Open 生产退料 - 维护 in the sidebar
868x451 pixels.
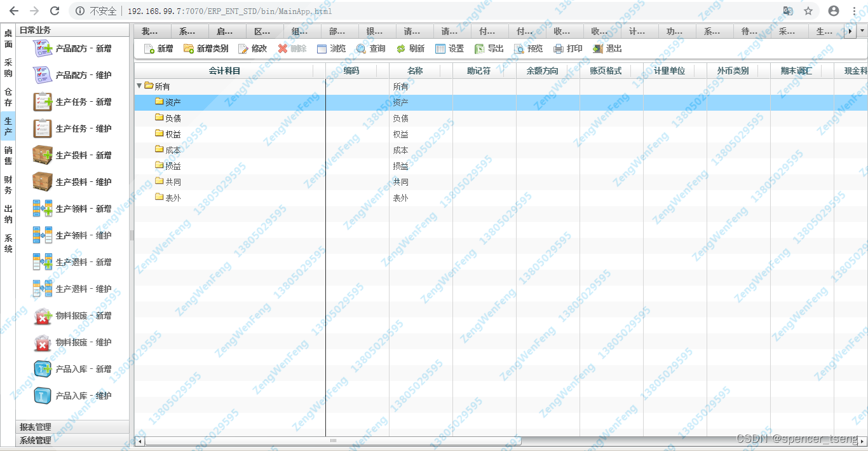pyautogui.click(x=72, y=289)
